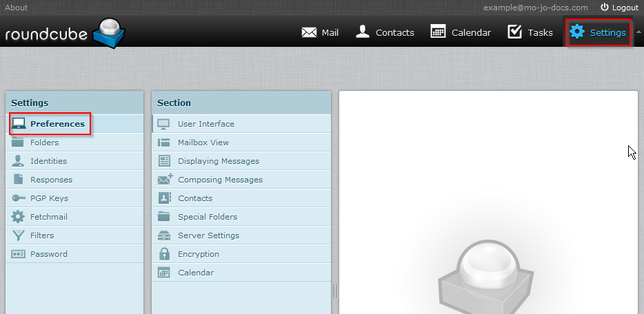Viewport: 644px width, 314px height.
Task: Click the PGP Keys key icon
Action: click(19, 198)
